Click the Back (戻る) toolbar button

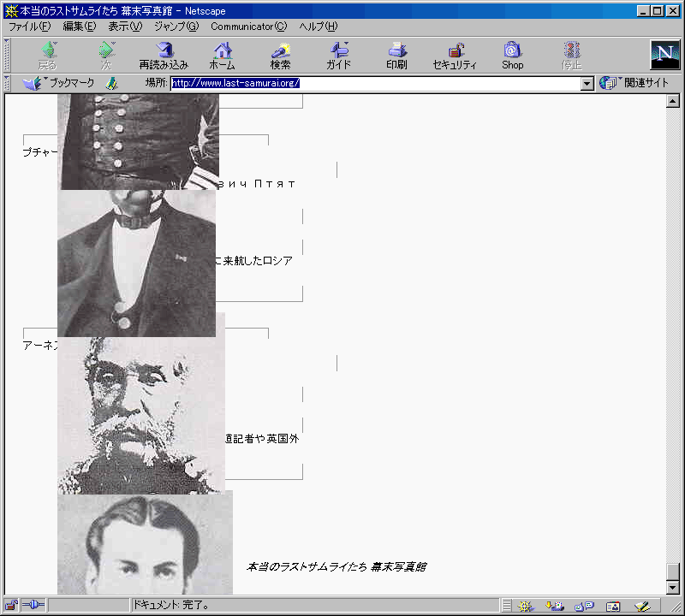[48, 56]
